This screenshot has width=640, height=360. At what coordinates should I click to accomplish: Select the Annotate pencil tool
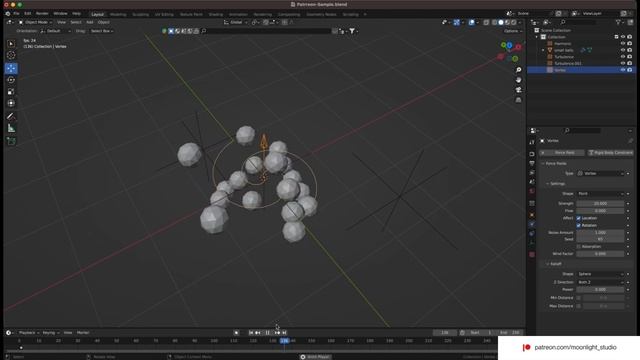click(x=11, y=116)
